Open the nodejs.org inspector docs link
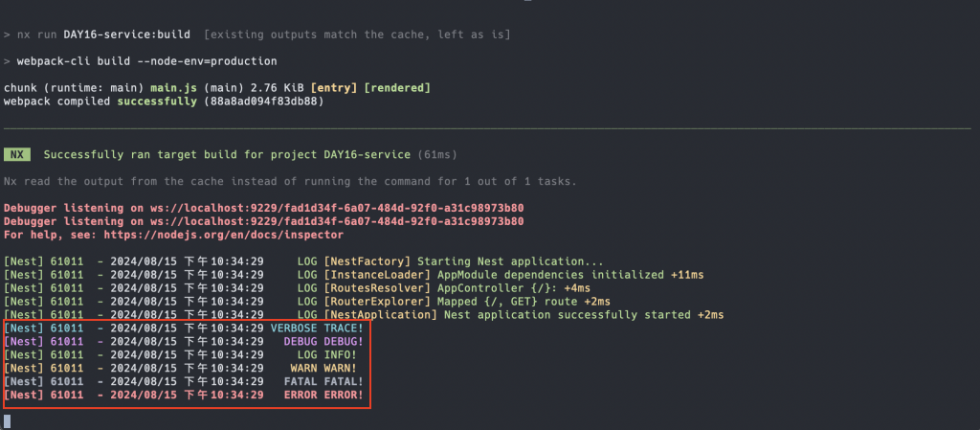This screenshot has height=430, width=980. coord(223,235)
